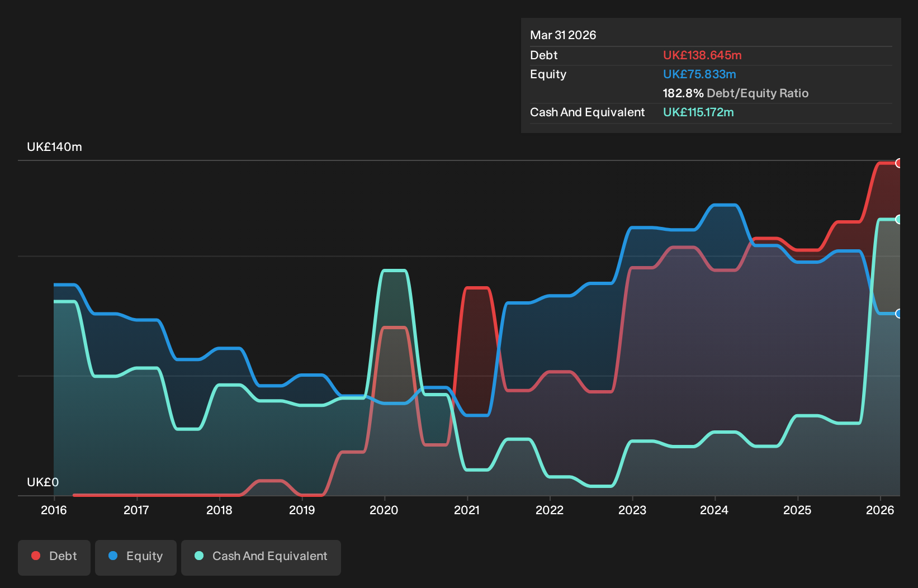This screenshot has height=588, width=918.
Task: Click the Mar 31 2026 tooltip date
Action: pyautogui.click(x=563, y=35)
